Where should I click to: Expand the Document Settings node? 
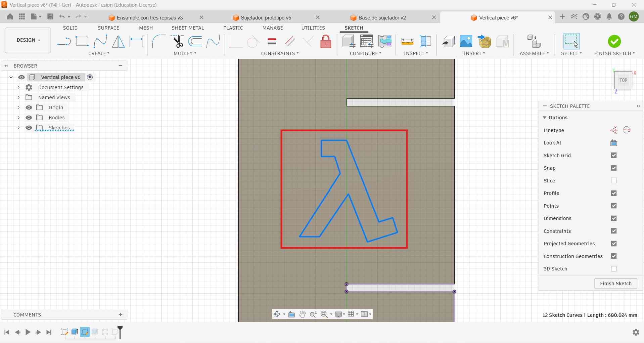[18, 87]
